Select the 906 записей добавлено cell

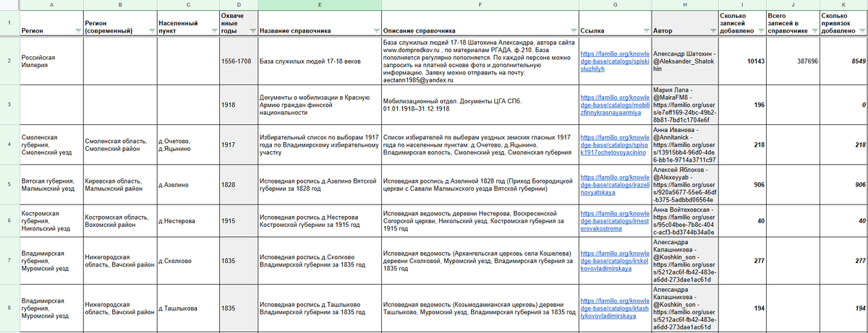741,185
